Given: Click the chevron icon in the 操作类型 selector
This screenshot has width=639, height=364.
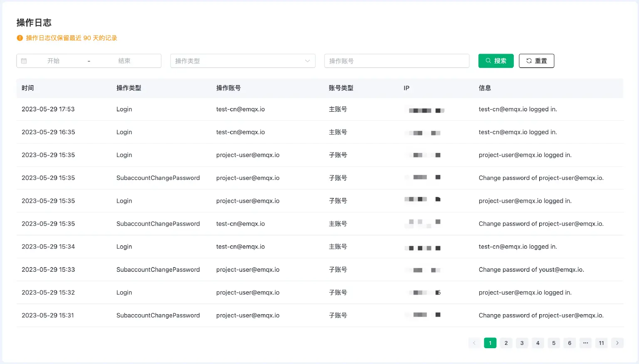Looking at the screenshot, I should click(307, 61).
